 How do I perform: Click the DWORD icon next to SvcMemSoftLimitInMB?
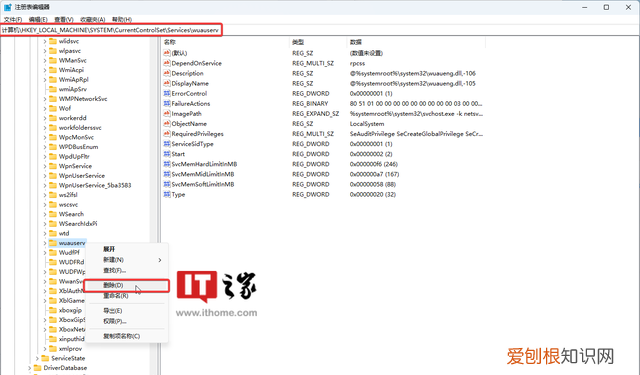tap(167, 184)
